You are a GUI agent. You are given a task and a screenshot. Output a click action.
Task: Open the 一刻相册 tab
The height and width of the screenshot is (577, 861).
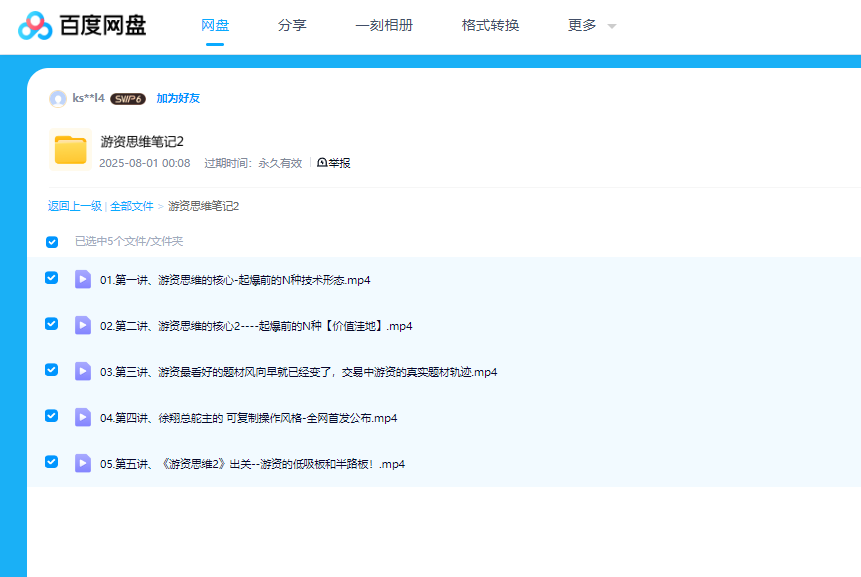pyautogui.click(x=384, y=26)
